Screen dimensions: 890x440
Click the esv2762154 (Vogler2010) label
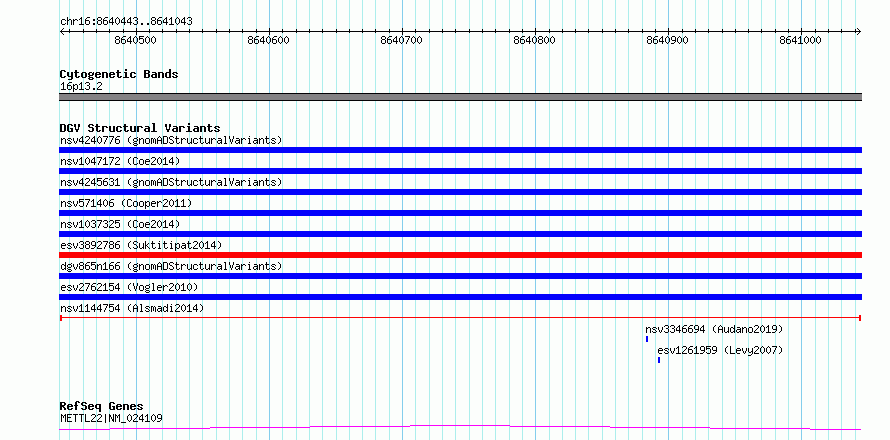(129, 287)
